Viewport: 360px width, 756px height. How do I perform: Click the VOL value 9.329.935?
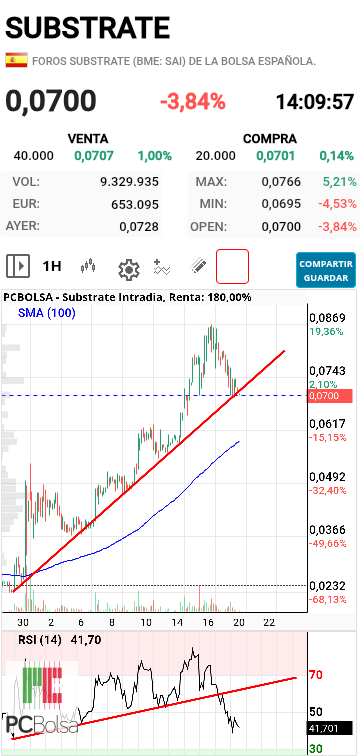130,182
